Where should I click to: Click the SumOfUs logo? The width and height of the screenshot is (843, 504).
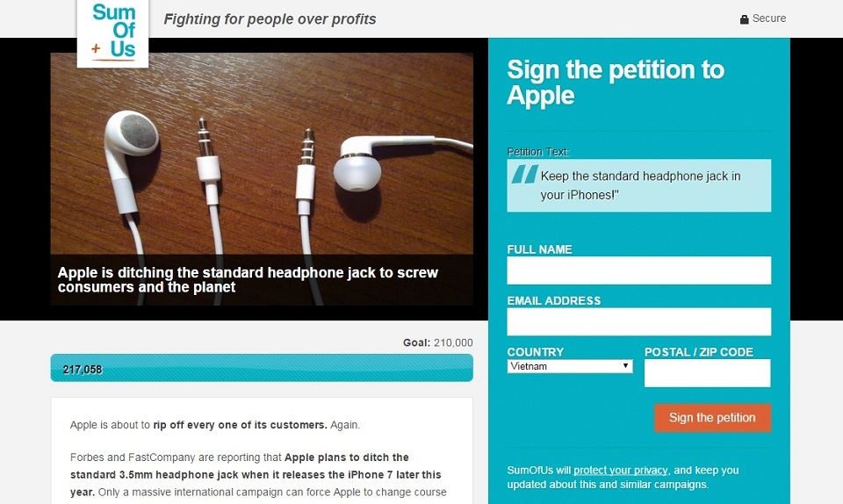113,33
